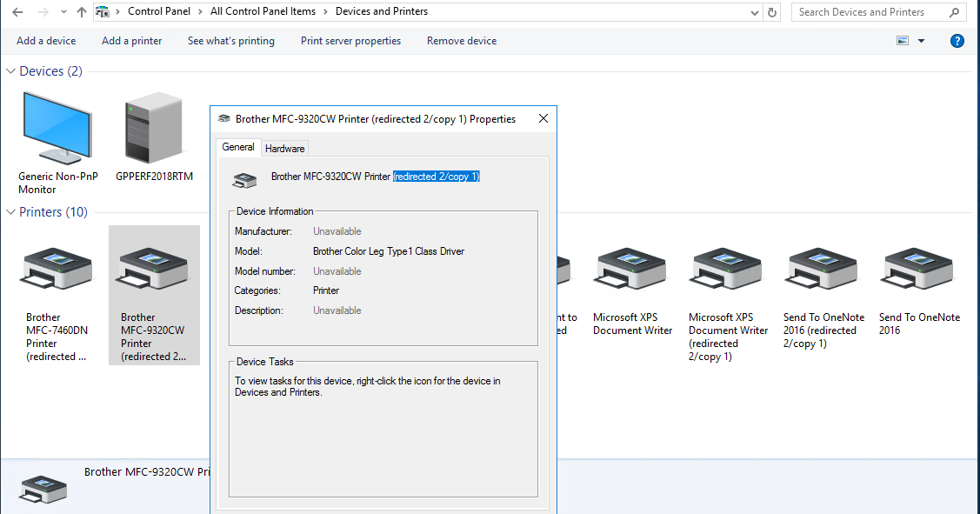Click Devices (2) group header
This screenshot has width=980, height=514.
[50, 71]
